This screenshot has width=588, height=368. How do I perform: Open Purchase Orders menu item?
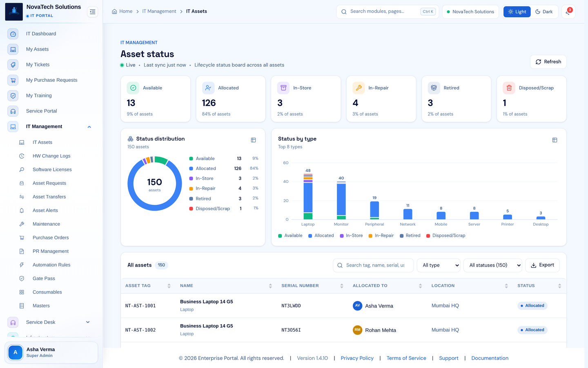[x=51, y=238]
